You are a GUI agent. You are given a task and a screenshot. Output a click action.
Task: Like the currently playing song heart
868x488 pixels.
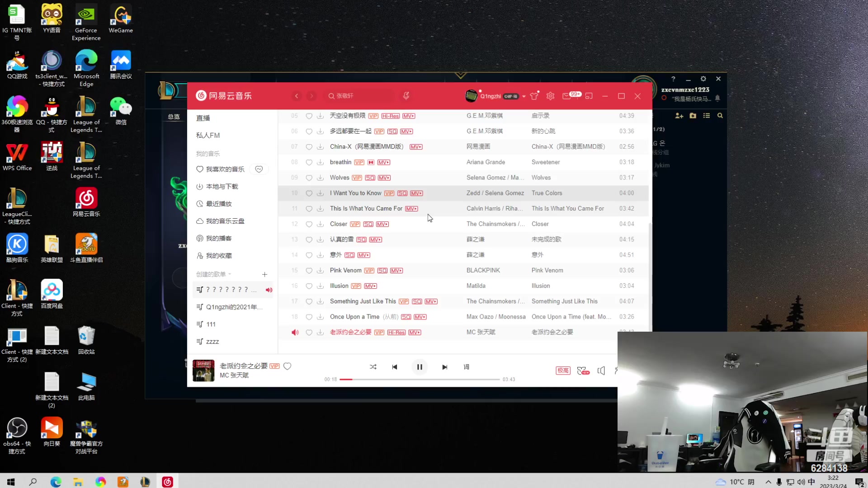[287, 366]
